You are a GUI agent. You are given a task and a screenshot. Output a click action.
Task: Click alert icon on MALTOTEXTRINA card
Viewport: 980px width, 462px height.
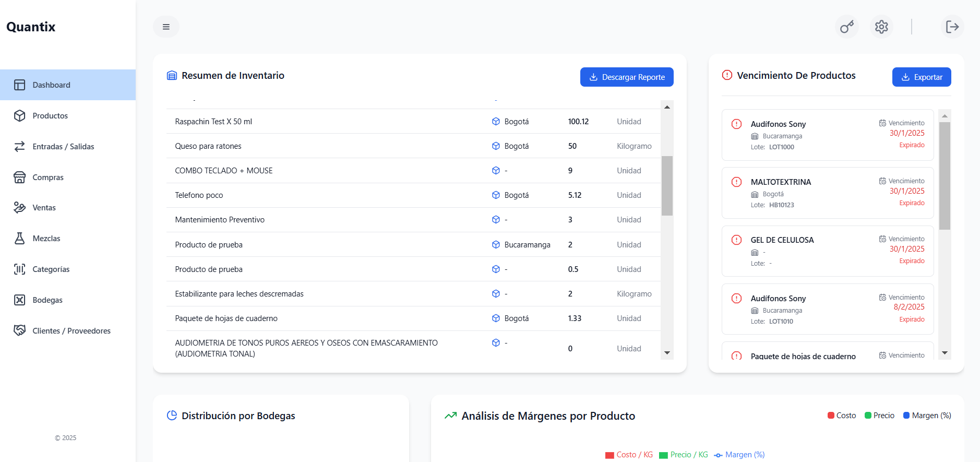pos(736,182)
